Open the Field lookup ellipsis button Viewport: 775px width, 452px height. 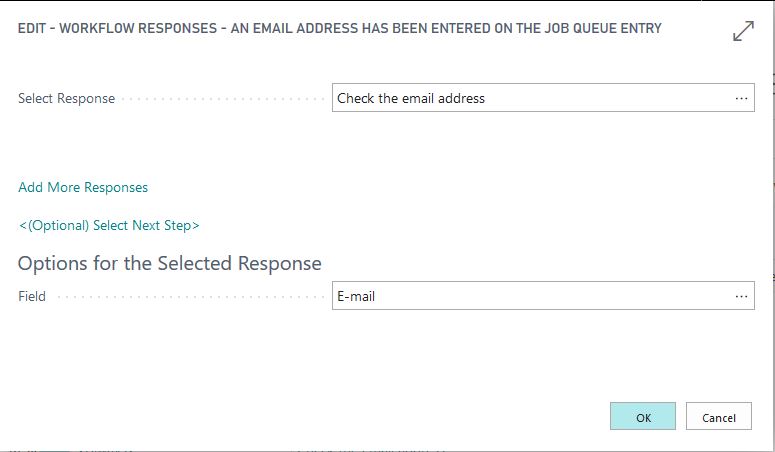[741, 296]
